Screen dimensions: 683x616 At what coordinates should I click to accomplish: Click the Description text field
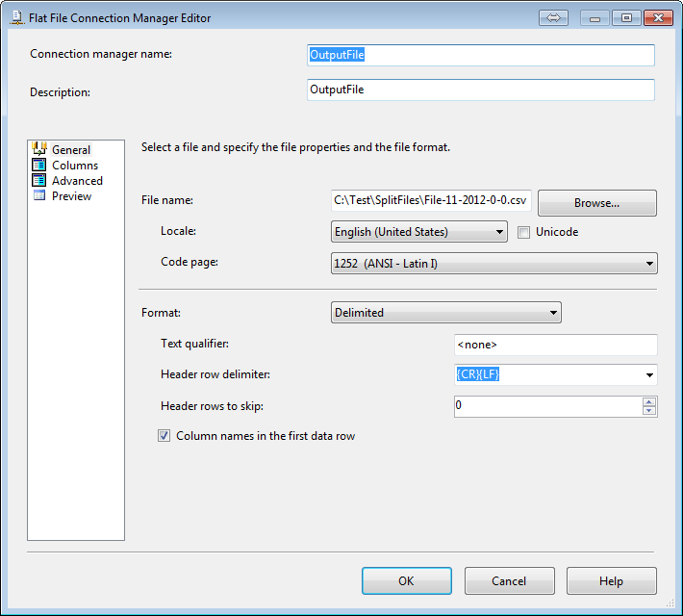pyautogui.click(x=480, y=90)
